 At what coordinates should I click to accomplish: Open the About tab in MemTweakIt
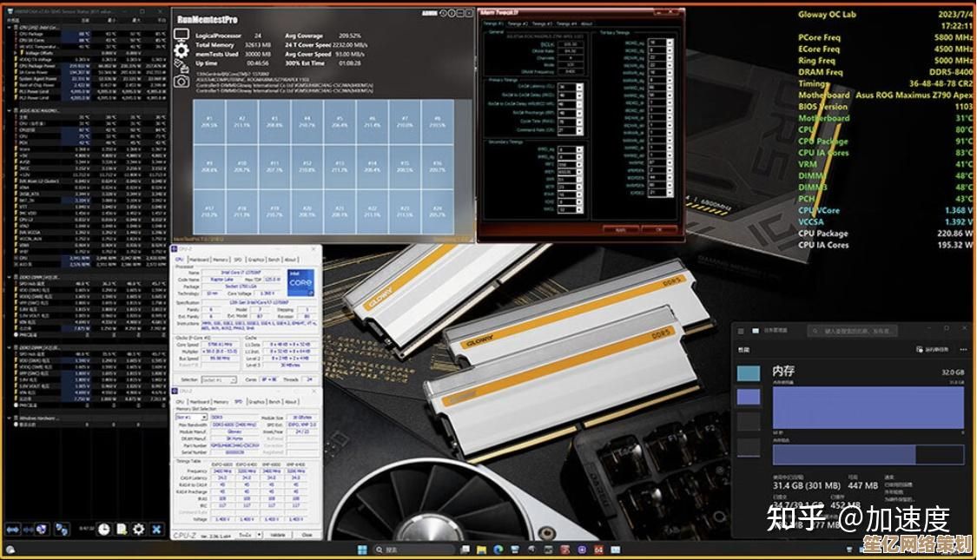tap(587, 23)
